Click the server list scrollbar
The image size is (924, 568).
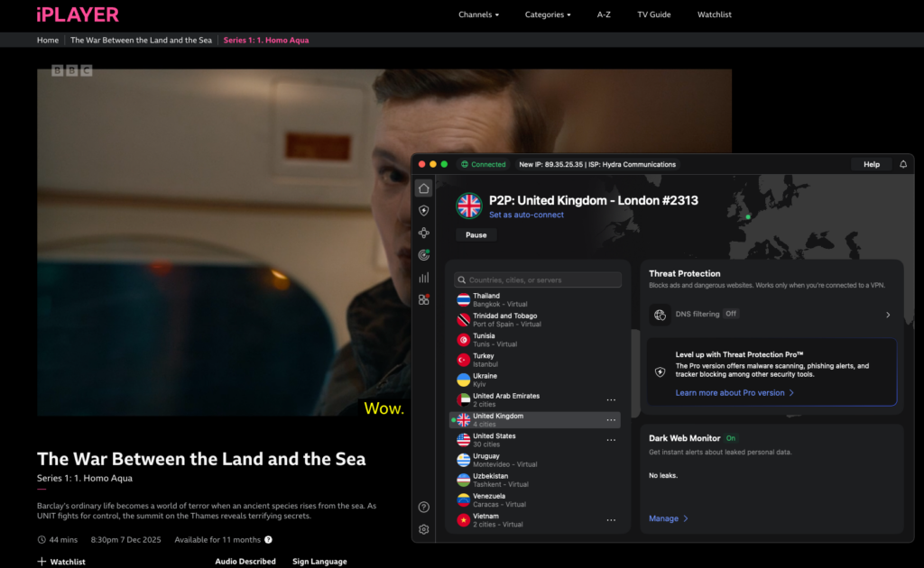634,373
